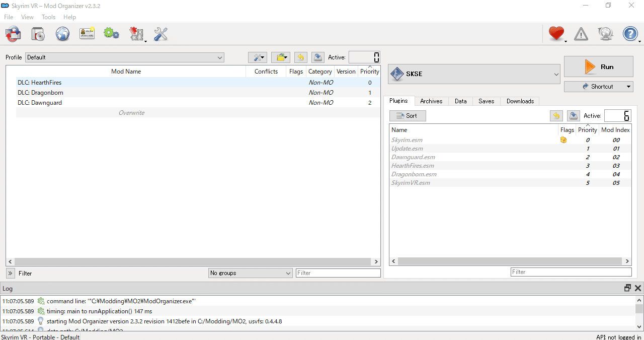
Task: Switch to the Data tab
Action: point(461,101)
